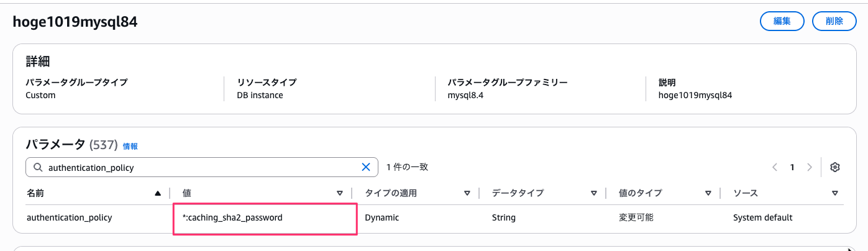Select the authentication_policy parameter row

[69, 218]
